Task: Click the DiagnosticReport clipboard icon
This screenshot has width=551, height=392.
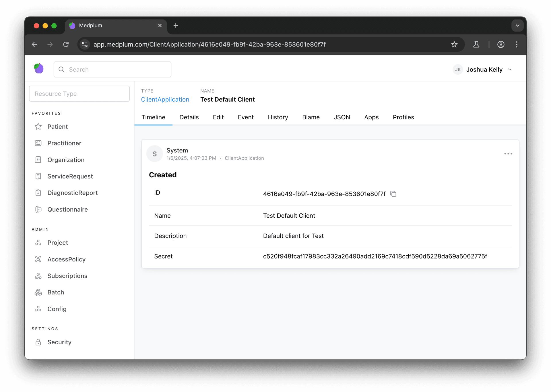Action: pyautogui.click(x=38, y=193)
